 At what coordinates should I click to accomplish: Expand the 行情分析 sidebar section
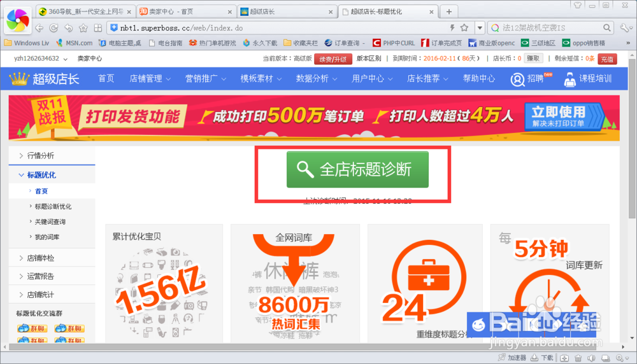pyautogui.click(x=52, y=155)
